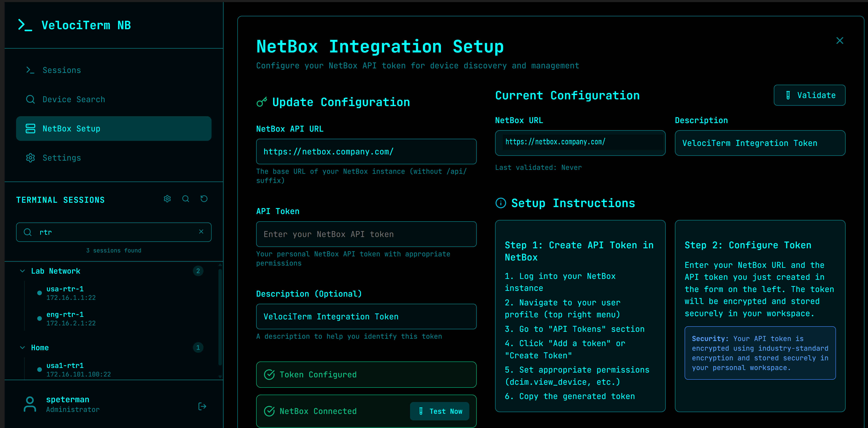This screenshot has height=428, width=868.
Task: Click the VelociTerm NB logo icon
Action: pos(25,25)
